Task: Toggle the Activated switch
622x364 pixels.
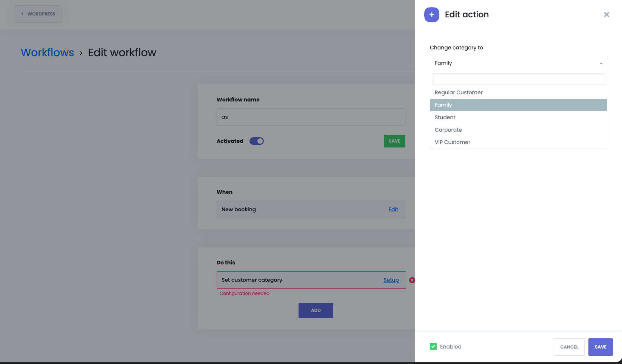Action: pos(257,141)
